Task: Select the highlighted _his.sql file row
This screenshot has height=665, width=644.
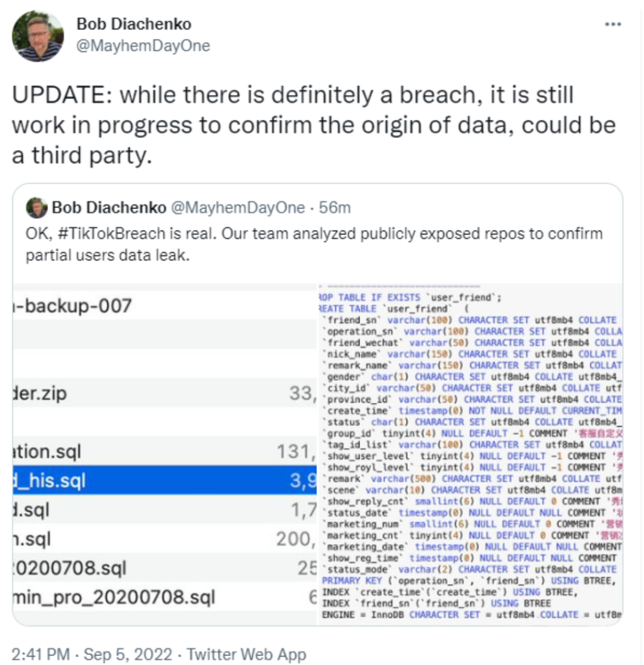Action: [165, 480]
